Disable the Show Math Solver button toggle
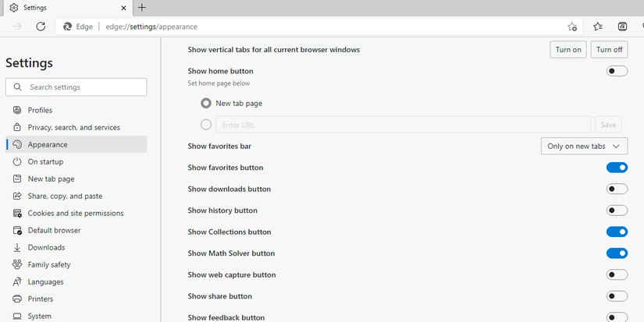The image size is (644, 322). coord(617,253)
